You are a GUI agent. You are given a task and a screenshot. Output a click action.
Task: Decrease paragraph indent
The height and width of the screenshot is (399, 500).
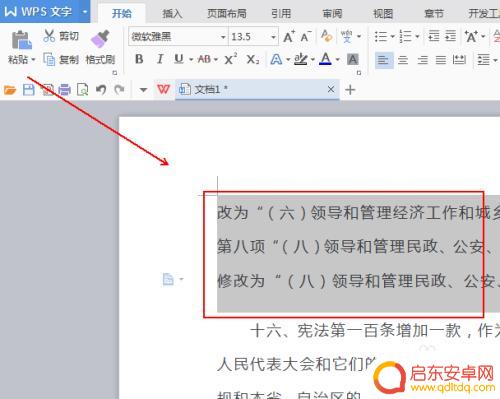point(434,36)
